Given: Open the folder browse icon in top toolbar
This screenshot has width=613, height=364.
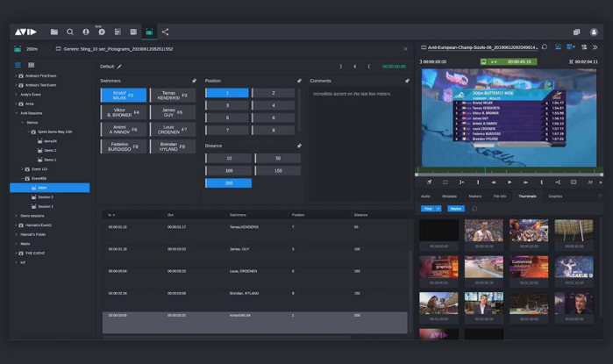Looking at the screenshot, I should pyautogui.click(x=54, y=32).
